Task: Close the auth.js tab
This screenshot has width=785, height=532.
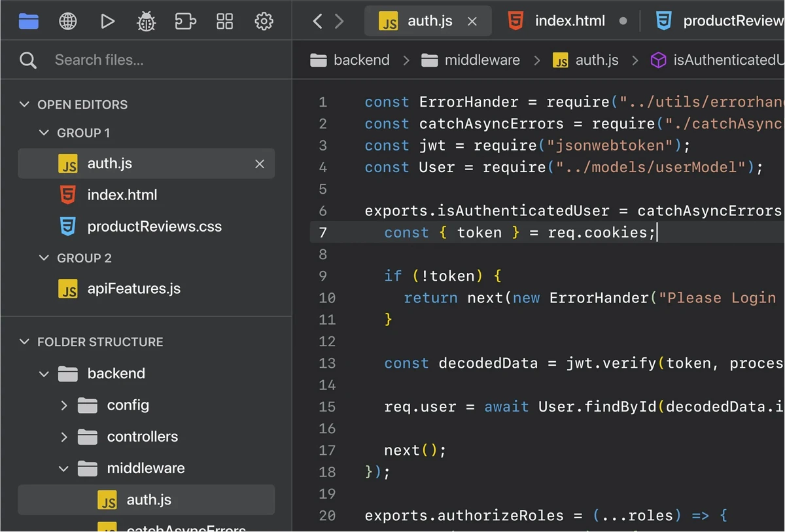Action: click(x=472, y=20)
